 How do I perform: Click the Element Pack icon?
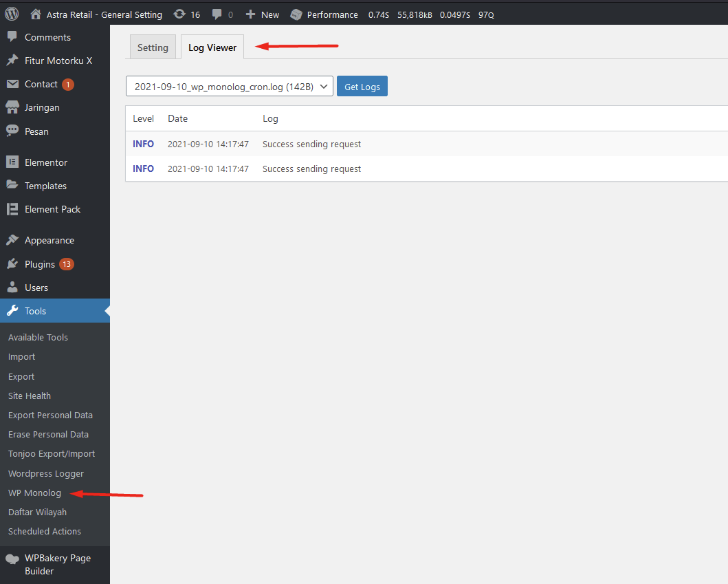(12, 209)
